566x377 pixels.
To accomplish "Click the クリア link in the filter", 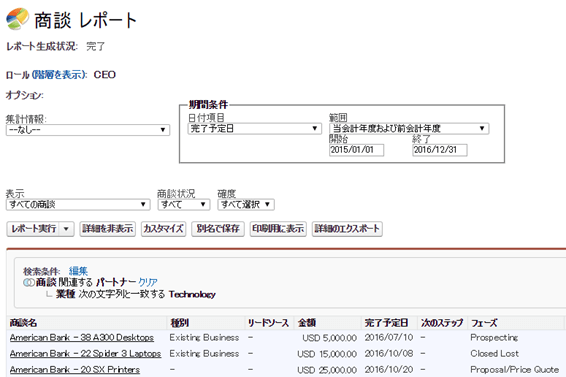I will pos(148,282).
